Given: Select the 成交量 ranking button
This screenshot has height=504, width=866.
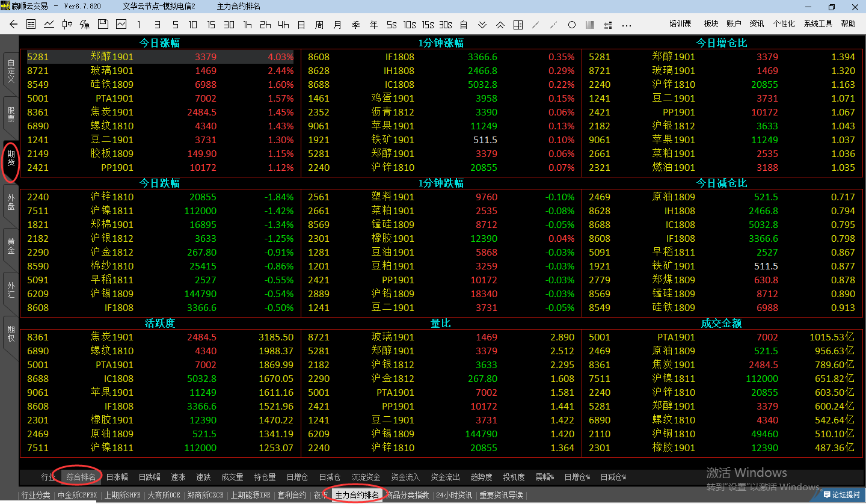Looking at the screenshot, I should (232, 477).
